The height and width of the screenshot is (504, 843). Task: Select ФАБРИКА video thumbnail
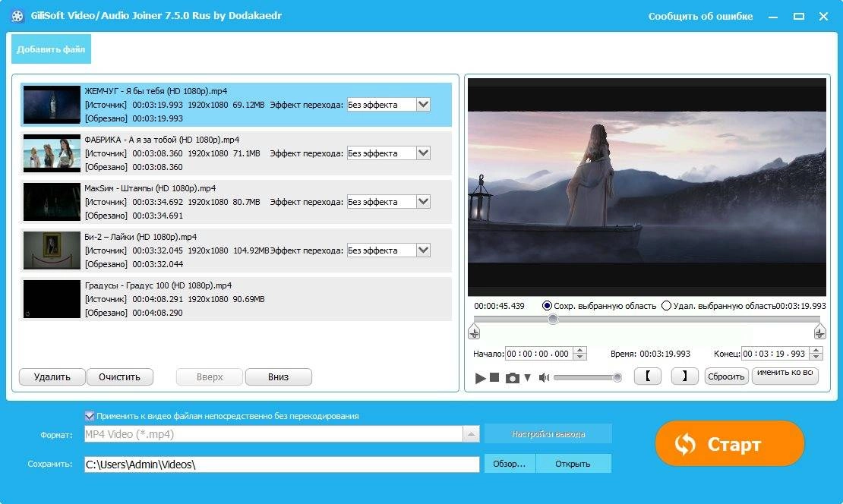coord(52,153)
